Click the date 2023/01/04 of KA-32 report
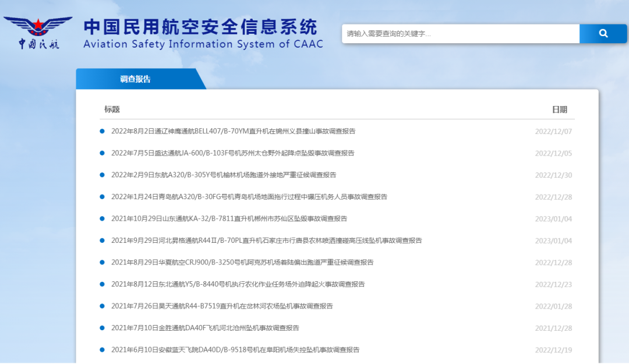 click(554, 219)
